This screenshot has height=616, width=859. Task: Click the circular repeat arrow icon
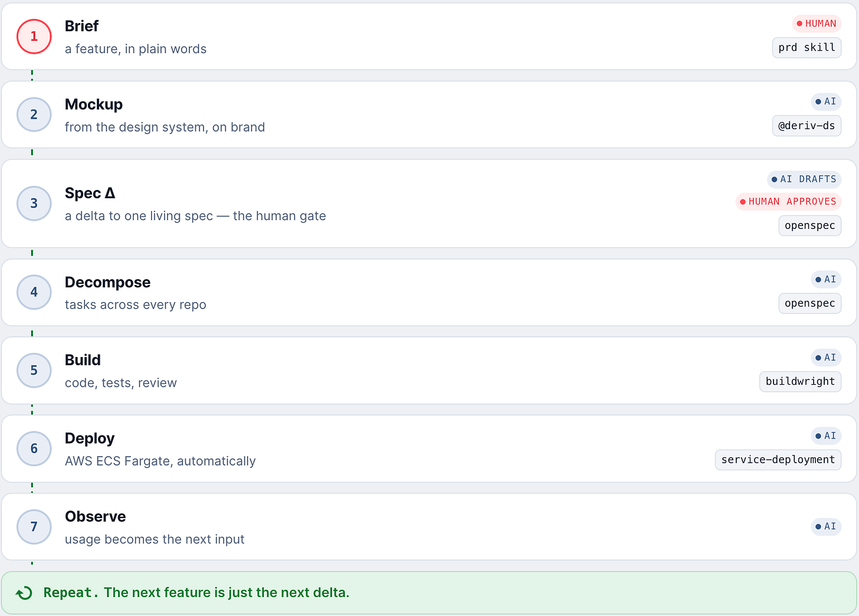coord(24,593)
